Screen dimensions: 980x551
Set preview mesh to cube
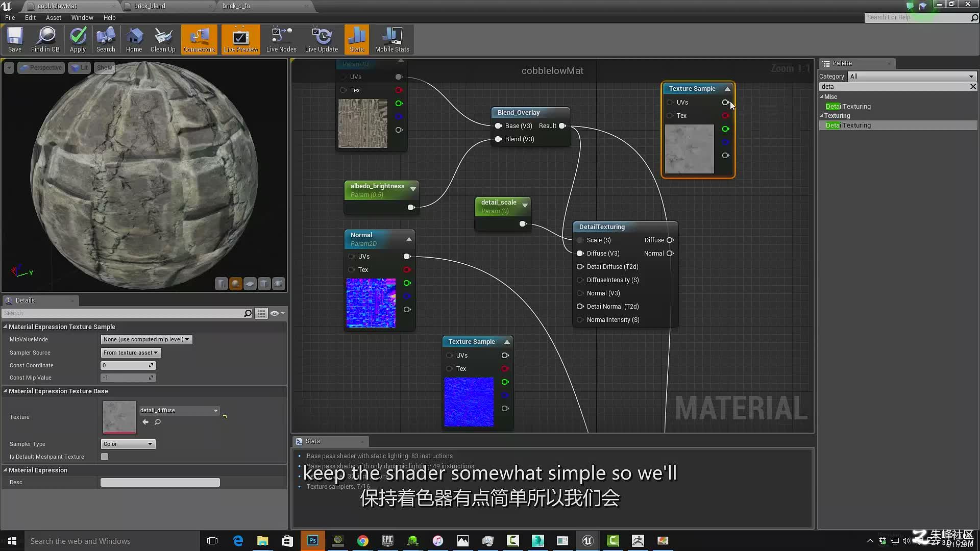point(264,284)
